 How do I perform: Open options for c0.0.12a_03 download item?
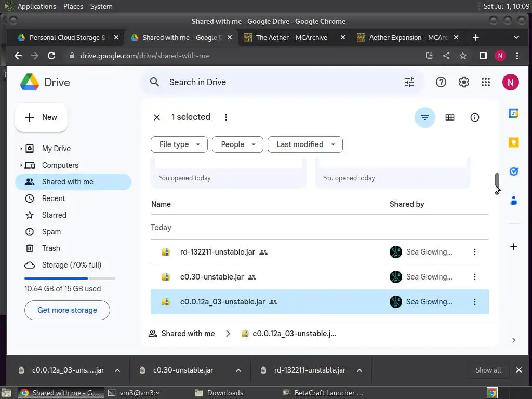[117, 370]
